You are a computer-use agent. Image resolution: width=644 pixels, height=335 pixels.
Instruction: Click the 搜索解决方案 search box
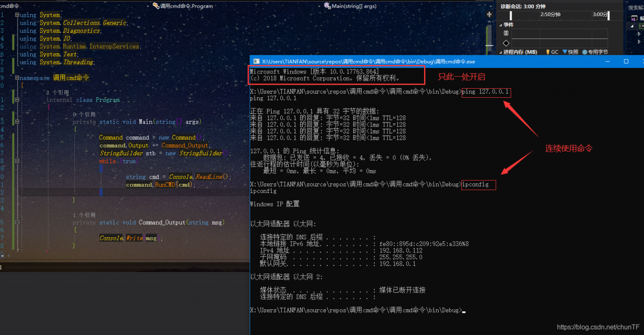coord(635,8)
